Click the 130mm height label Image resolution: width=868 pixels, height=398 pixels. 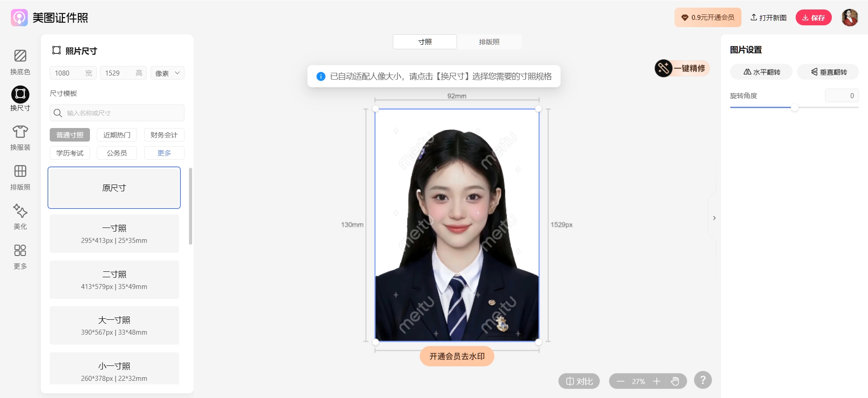pyautogui.click(x=352, y=225)
